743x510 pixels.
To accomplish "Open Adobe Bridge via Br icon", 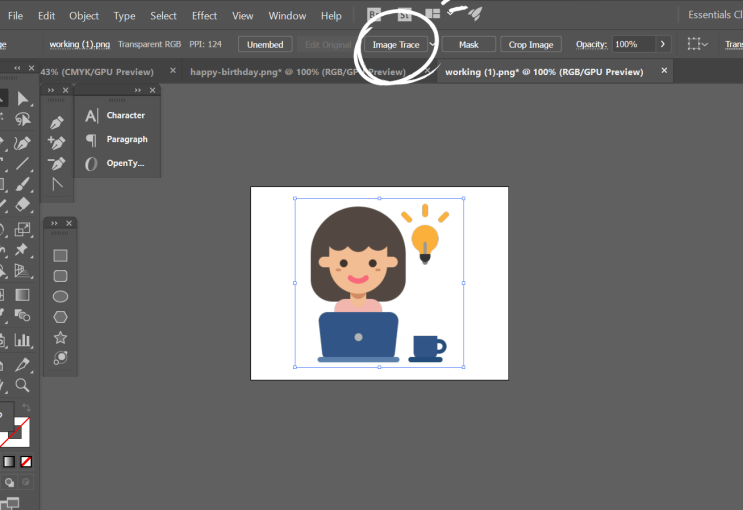I will pyautogui.click(x=374, y=15).
